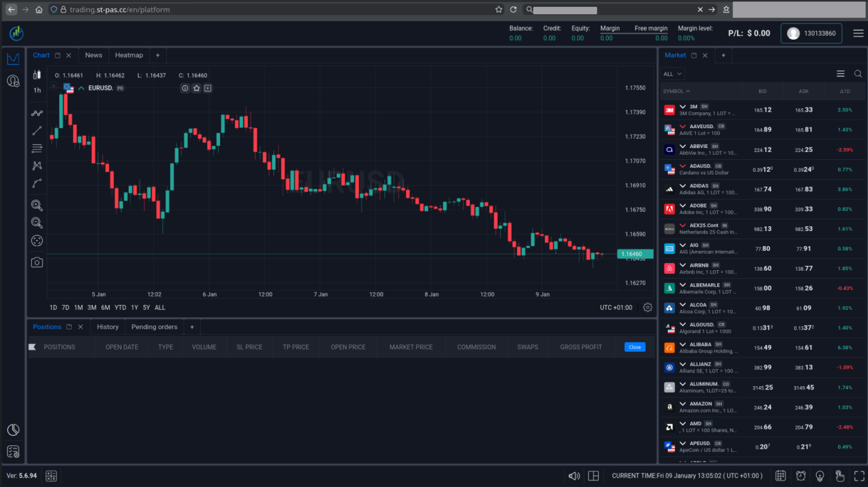Open the indicators tool in chart sidebar
868x487 pixels.
point(37,113)
